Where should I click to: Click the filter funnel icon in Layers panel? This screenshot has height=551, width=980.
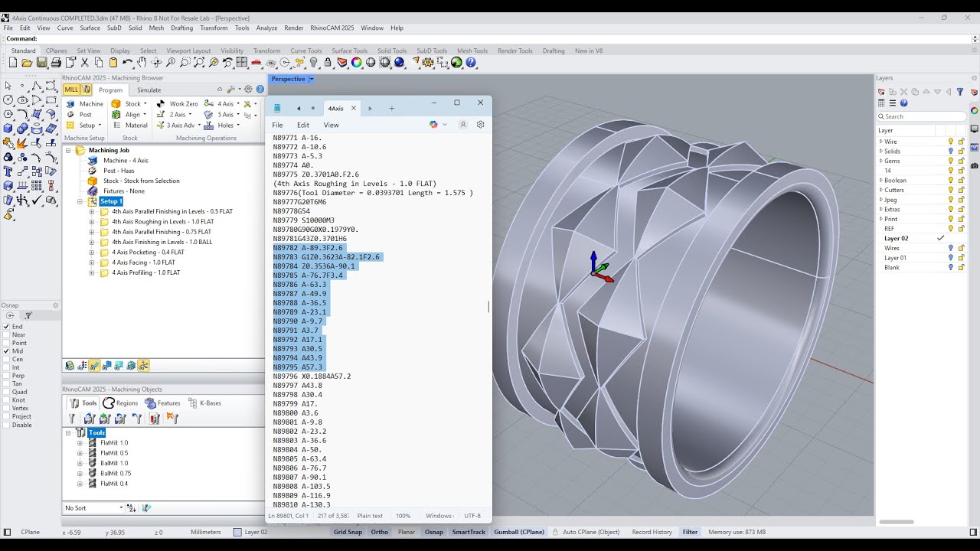click(x=959, y=92)
